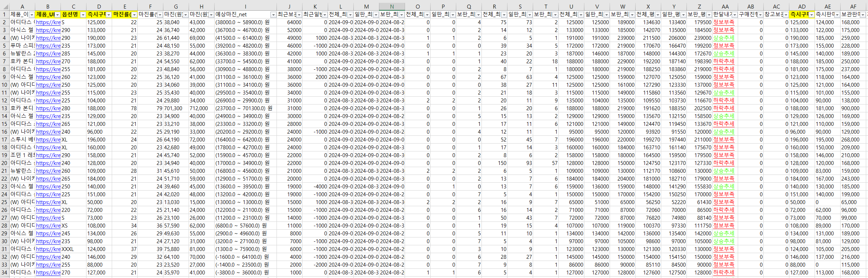The height and width of the screenshot is (278, 868).
Task: Select column I by its header letter
Action: [246, 7]
